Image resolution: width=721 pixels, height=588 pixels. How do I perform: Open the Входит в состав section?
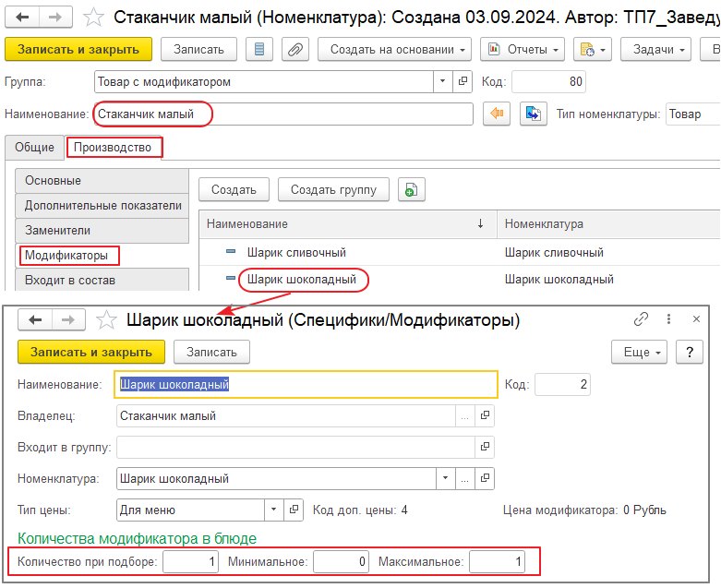[x=102, y=280]
